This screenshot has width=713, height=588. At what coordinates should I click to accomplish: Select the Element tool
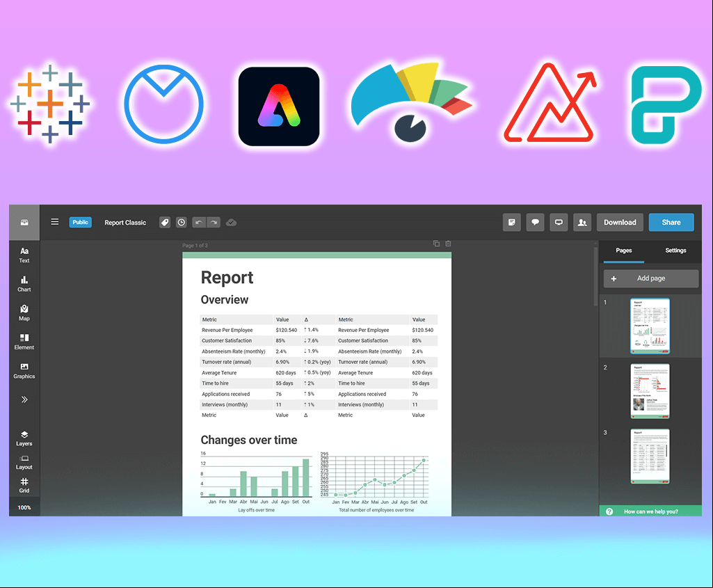point(24,342)
